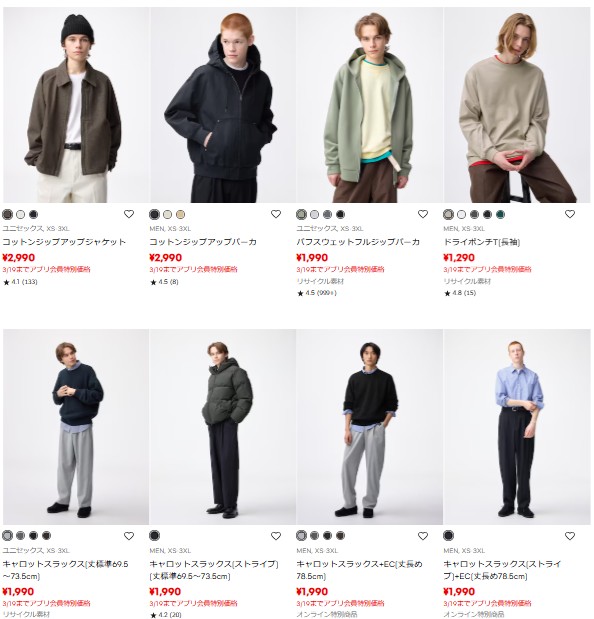
Task: Wishlist the puffer jacket stripe slacks item
Action: pyautogui.click(x=276, y=536)
